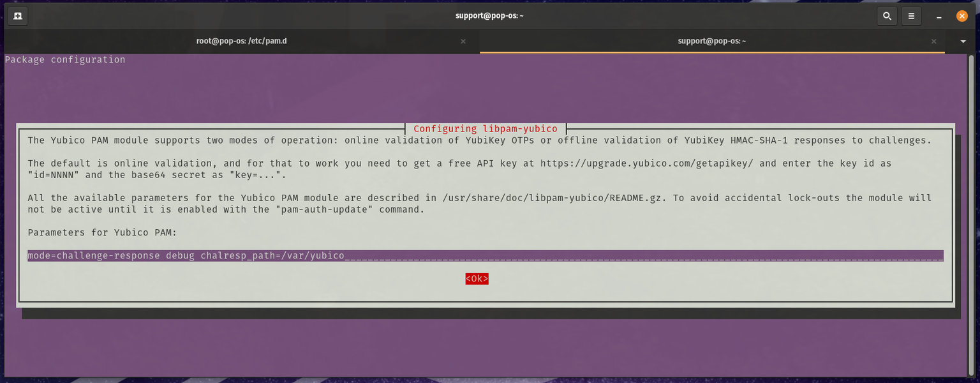
Task: Close the root@pop-os /etc/pam.d tab
Action: 463,41
